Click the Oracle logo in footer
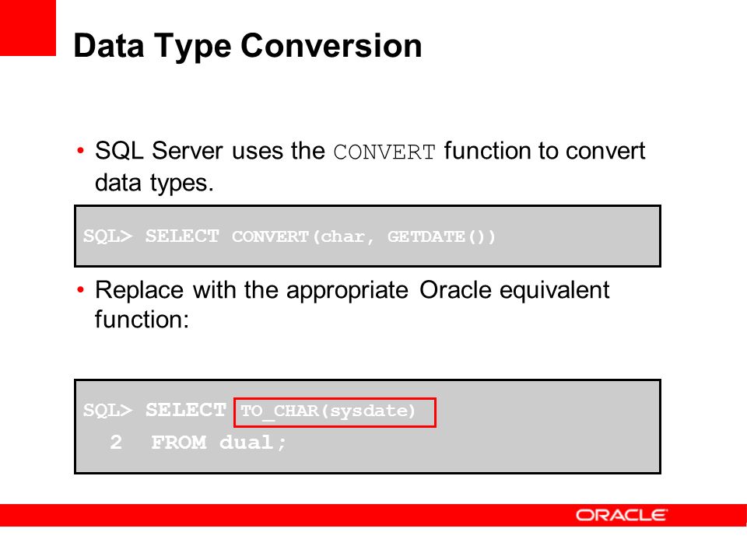The width and height of the screenshot is (747, 560). pyautogui.click(x=622, y=515)
